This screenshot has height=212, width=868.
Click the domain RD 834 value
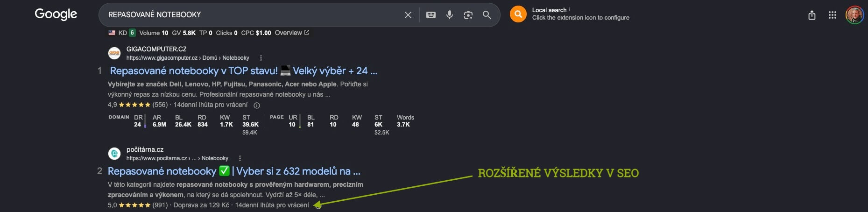click(203, 125)
